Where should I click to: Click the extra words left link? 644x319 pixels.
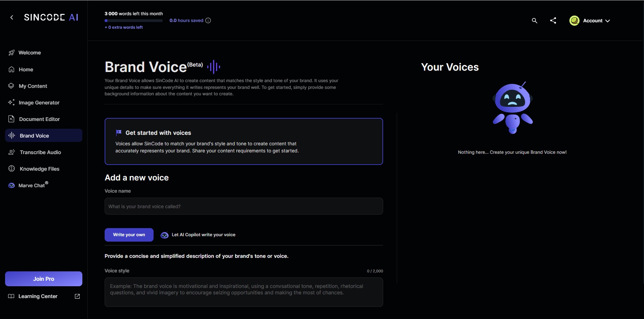pyautogui.click(x=124, y=27)
